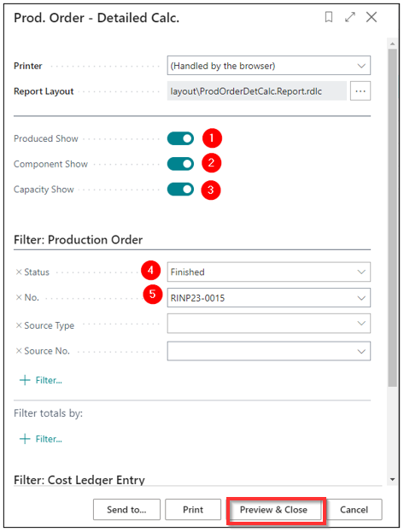
Task: Click the Report Layout field
Action: [256, 91]
